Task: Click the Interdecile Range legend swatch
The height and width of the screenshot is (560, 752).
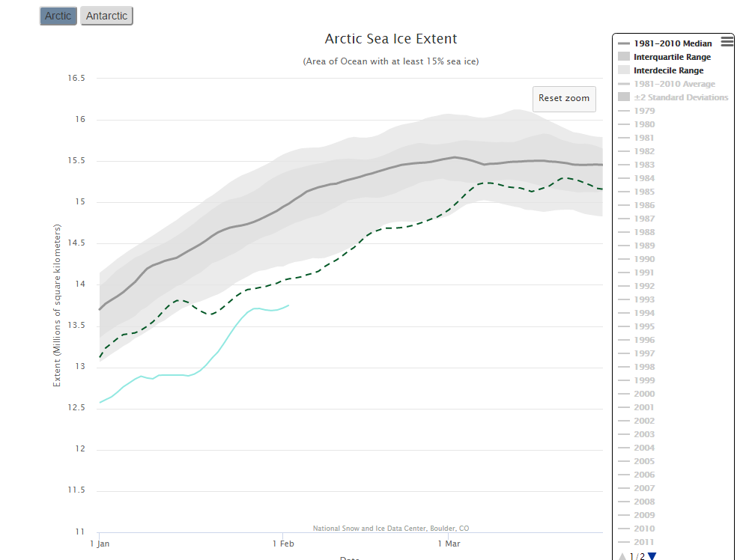Action: (624, 70)
